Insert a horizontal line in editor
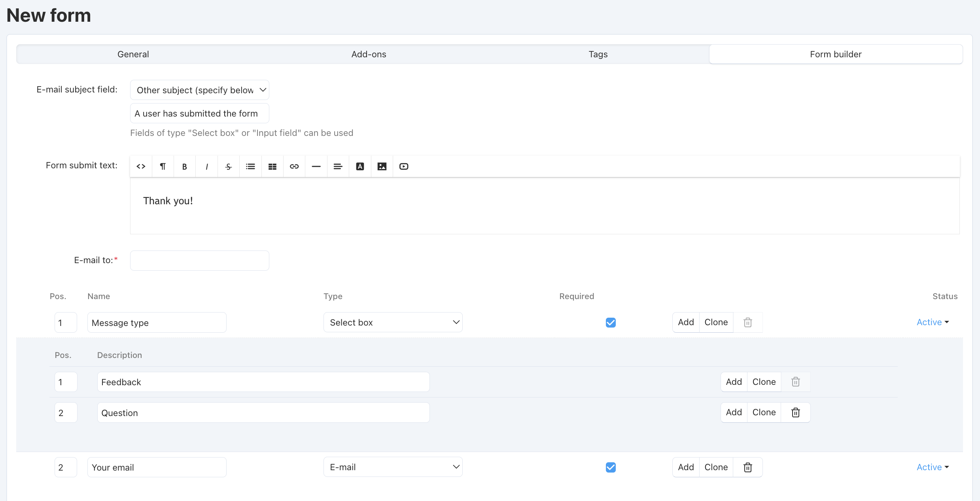Image resolution: width=980 pixels, height=501 pixels. tap(316, 166)
